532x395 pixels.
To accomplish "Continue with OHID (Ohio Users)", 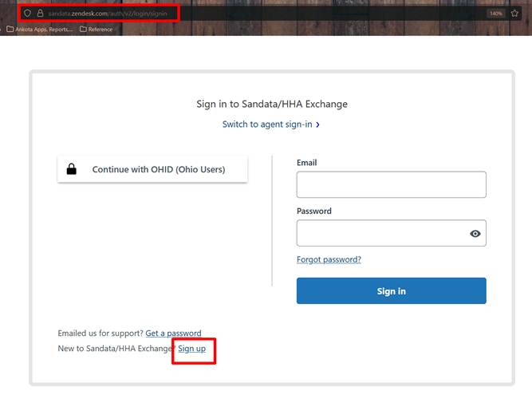I will coord(152,169).
